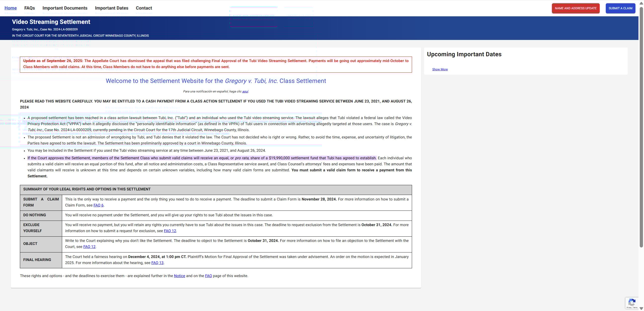The image size is (644, 311).
Task: Open FAQ 12 link in Exclude Yourself row
Action: point(170,231)
